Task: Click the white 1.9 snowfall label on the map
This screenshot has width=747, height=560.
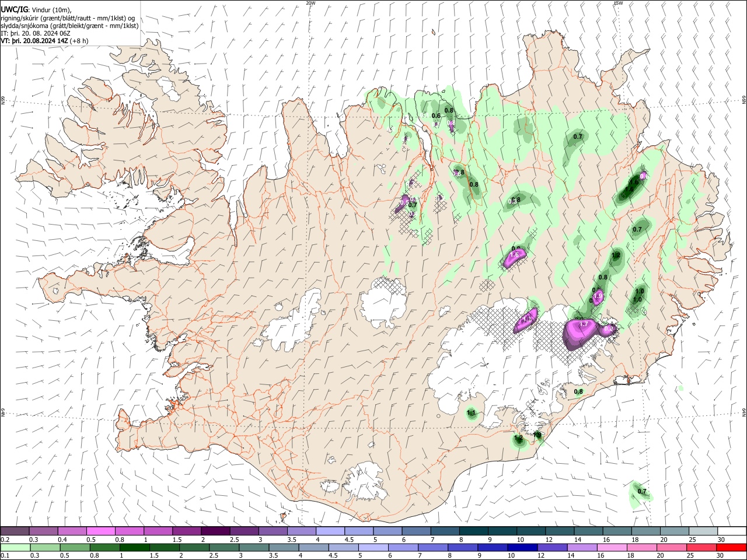Action: [598, 297]
